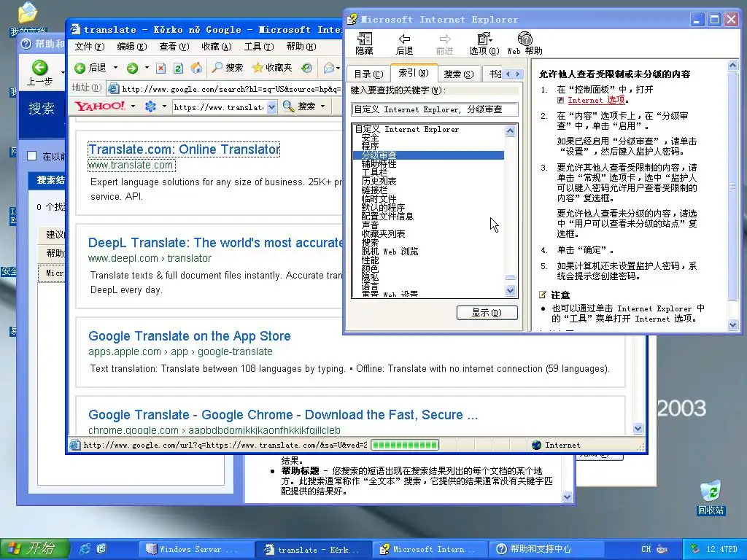Open the Yahoo search box dropdown

(x=271, y=106)
